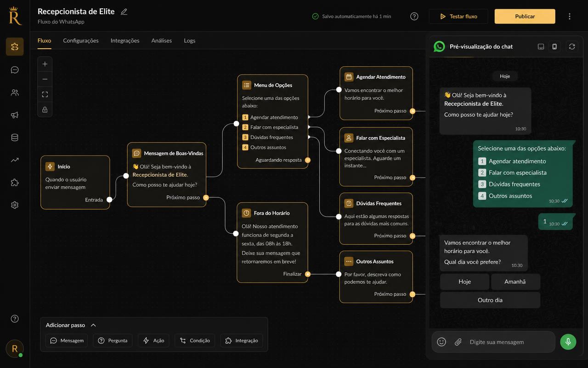Edit the flow name with the pencil icon

124,12
